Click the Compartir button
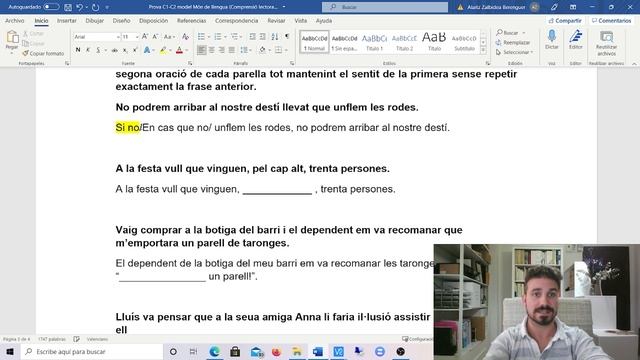 tap(565, 20)
